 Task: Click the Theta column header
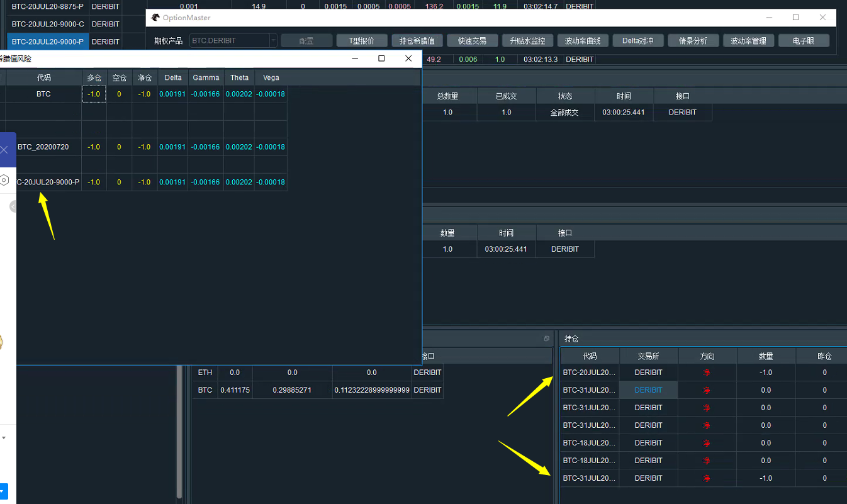click(x=240, y=77)
